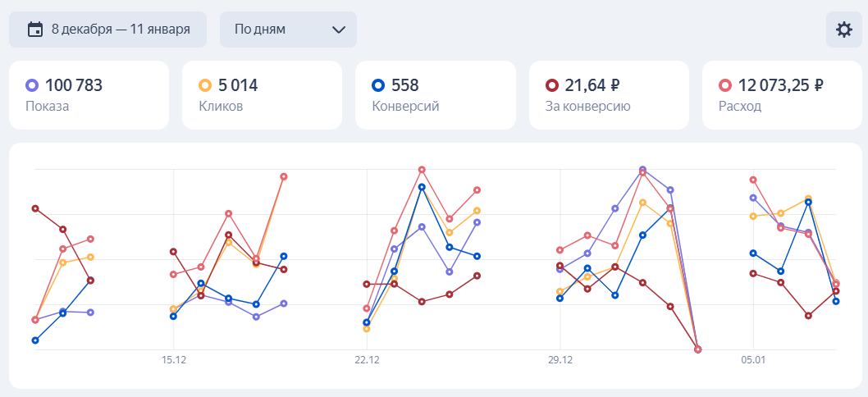This screenshot has width=868, height=397.
Task: Click the 29.12 date label on axis
Action: coord(560,360)
